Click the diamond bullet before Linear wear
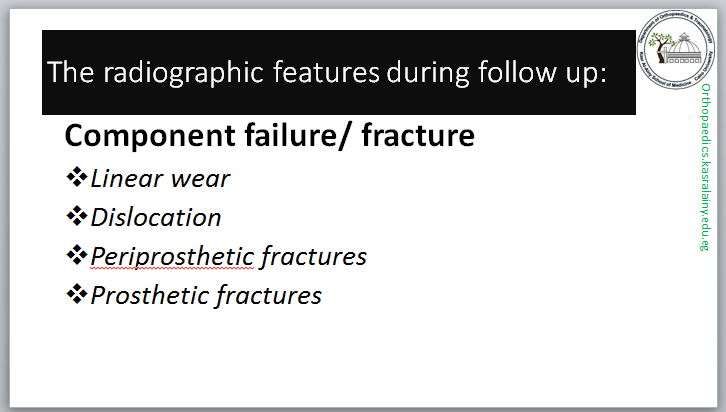Viewport: 726px width, 412px height. coord(76,179)
